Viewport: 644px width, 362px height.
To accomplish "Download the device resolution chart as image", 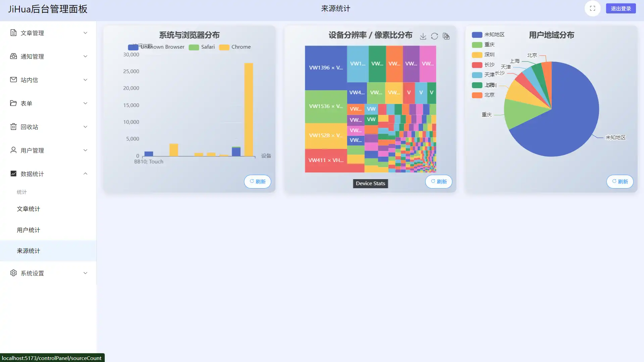I will [x=423, y=36].
